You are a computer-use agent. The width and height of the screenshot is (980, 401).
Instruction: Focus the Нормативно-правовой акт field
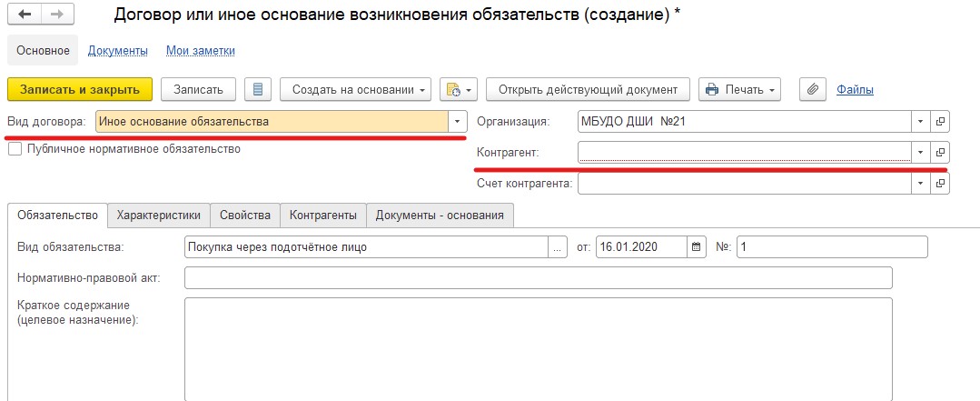539,277
